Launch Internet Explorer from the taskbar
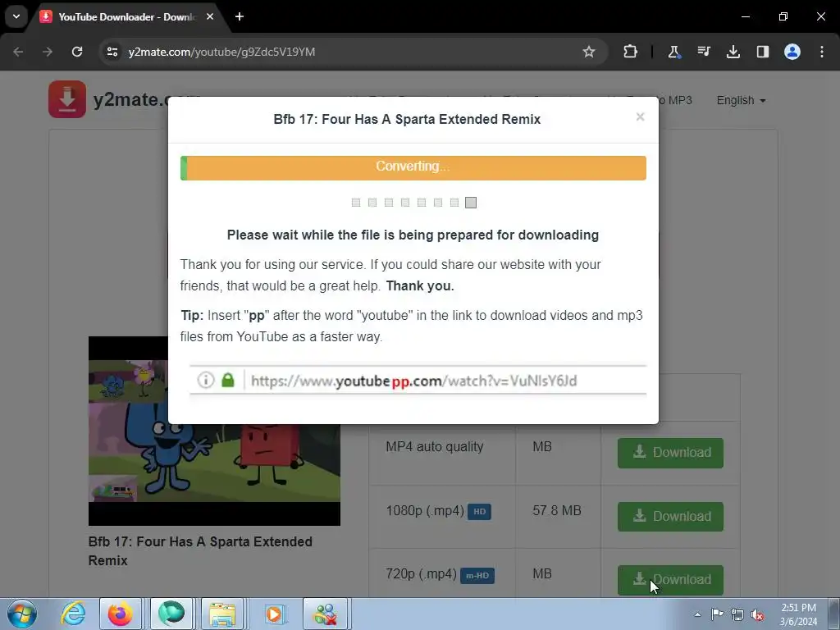This screenshot has width=840, height=630. click(x=73, y=614)
